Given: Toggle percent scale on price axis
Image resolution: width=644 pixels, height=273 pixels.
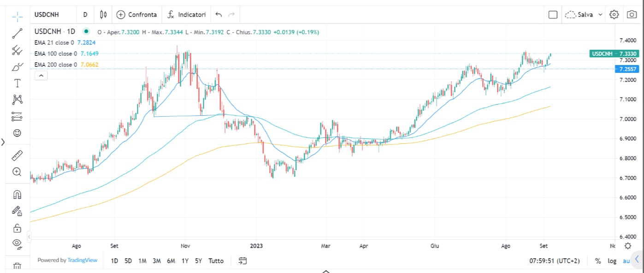Looking at the screenshot, I should tap(598, 261).
